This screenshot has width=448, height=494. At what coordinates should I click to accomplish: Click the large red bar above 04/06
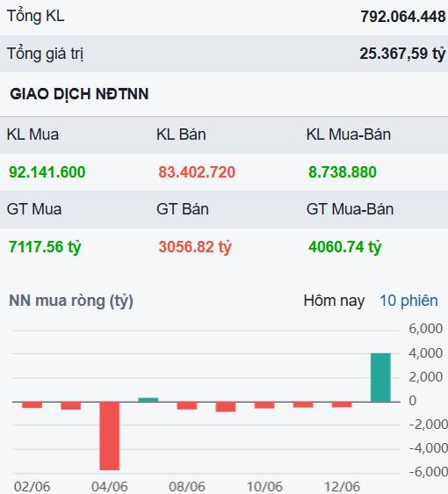tap(109, 436)
